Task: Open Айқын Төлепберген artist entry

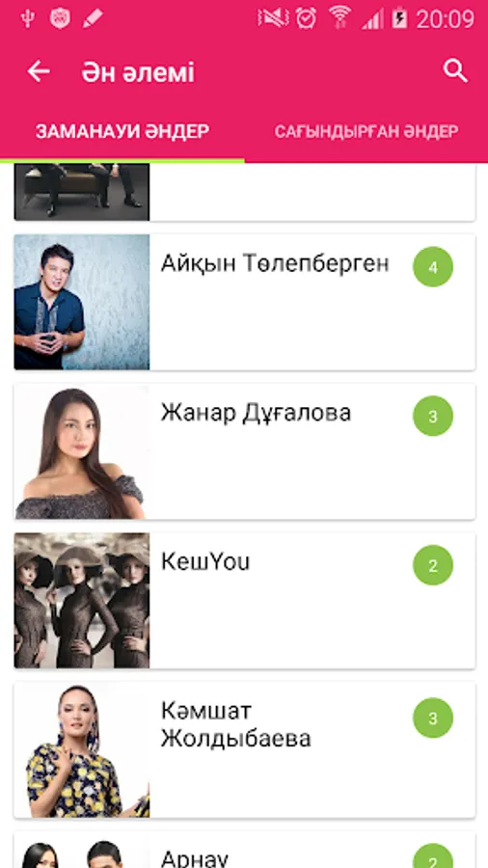Action: coord(244,302)
